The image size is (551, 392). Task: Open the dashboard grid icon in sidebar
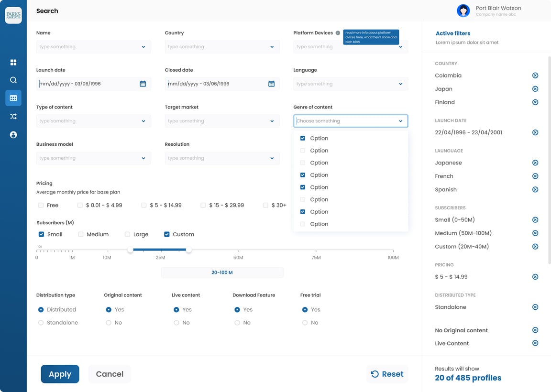(13, 62)
